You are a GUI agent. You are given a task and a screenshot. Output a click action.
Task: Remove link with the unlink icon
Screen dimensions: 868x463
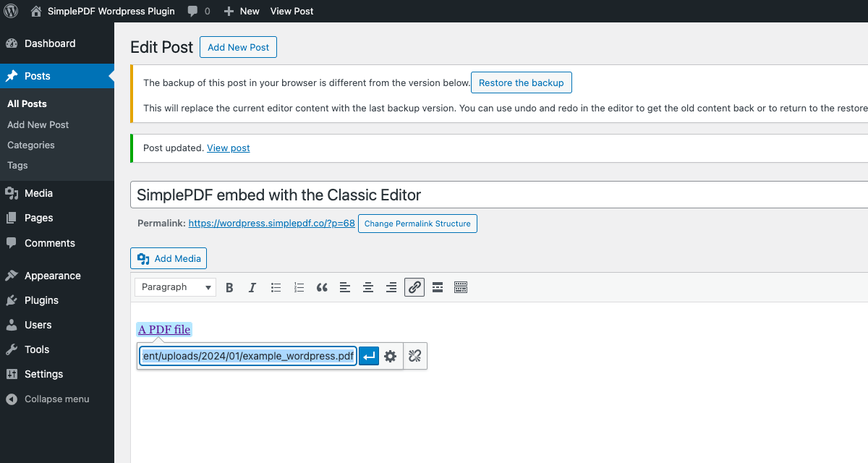[414, 356]
